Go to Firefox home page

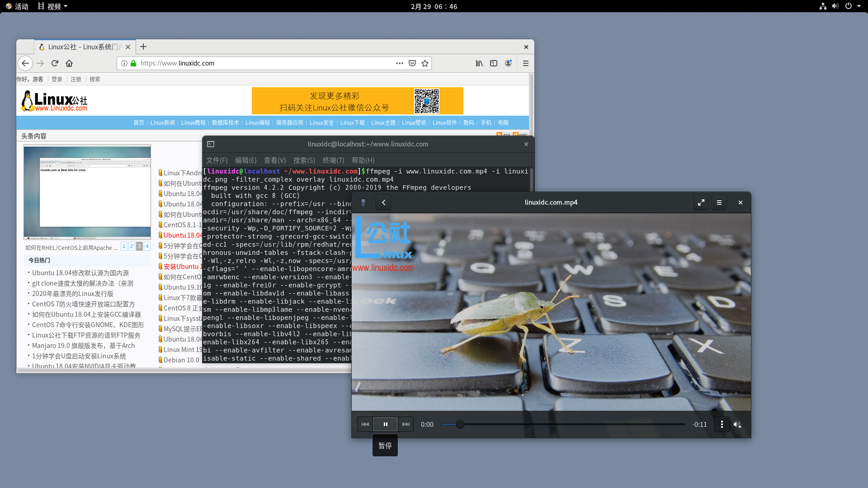click(x=69, y=63)
